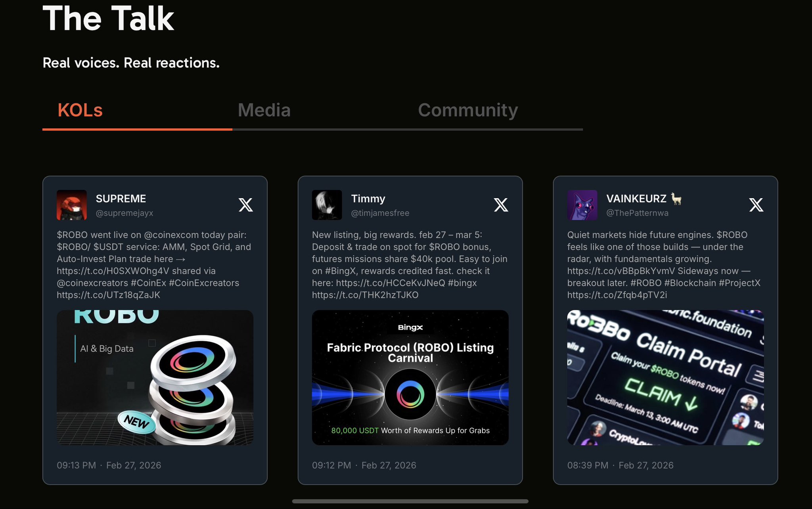This screenshot has width=812, height=509.
Task: Open Timmy's monochrome profile avatar
Action: coord(327,205)
